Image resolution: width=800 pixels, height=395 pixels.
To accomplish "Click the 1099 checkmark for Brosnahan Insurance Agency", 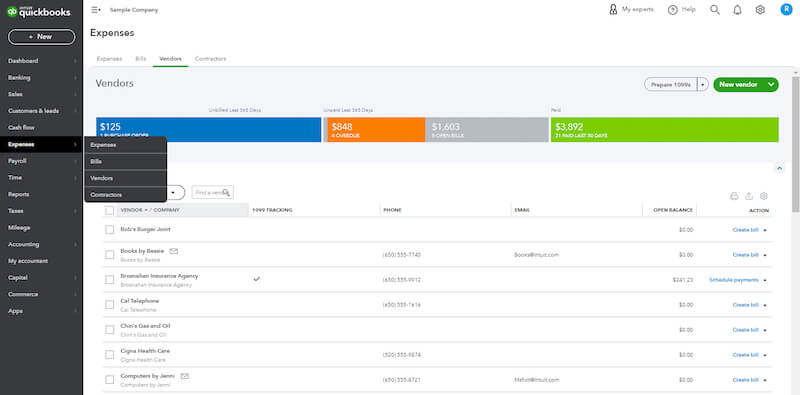I will tap(257, 279).
